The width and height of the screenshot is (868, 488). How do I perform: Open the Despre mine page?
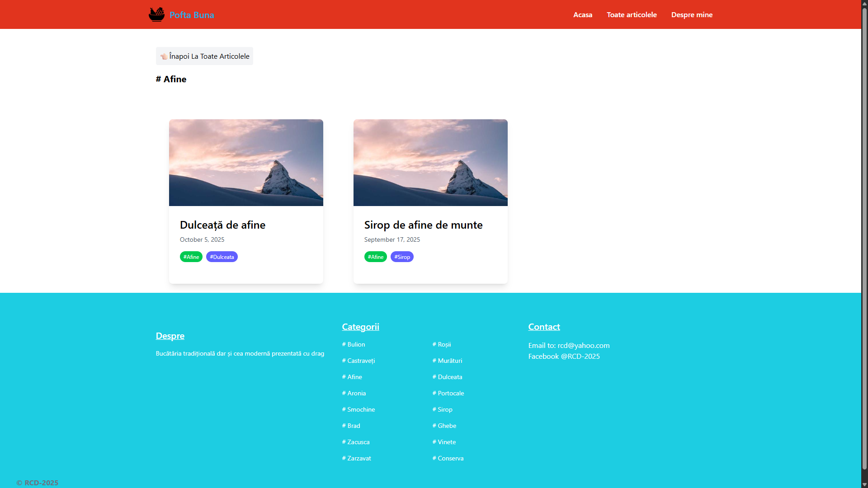point(691,14)
